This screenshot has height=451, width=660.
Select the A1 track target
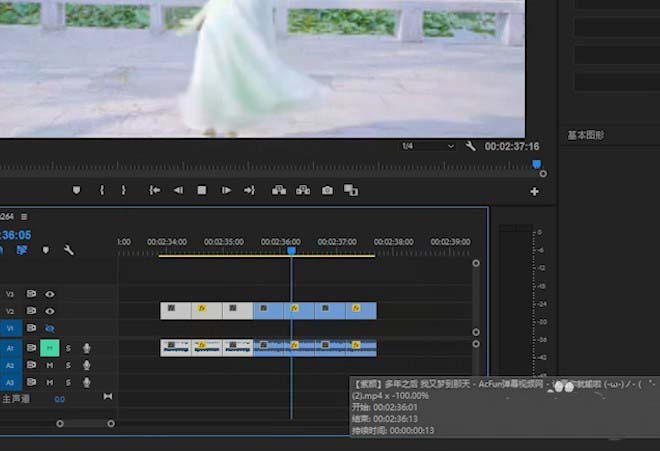[x=10, y=348]
